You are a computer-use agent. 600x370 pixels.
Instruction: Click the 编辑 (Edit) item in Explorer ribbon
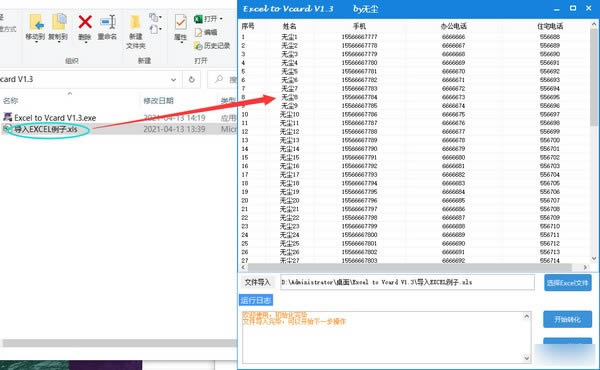206,32
